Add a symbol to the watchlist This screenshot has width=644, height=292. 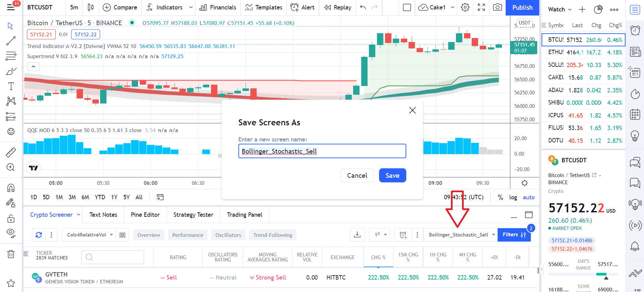[582, 9]
